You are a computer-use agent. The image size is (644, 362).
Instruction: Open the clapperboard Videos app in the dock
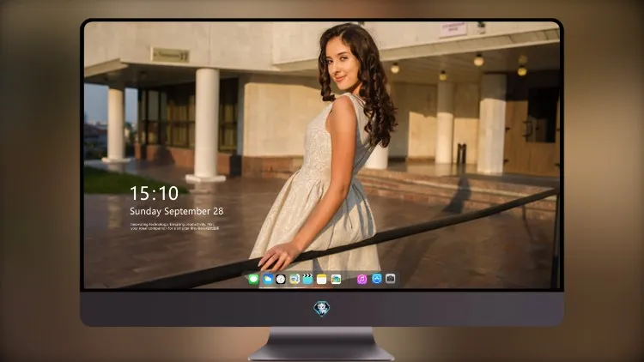click(x=307, y=279)
